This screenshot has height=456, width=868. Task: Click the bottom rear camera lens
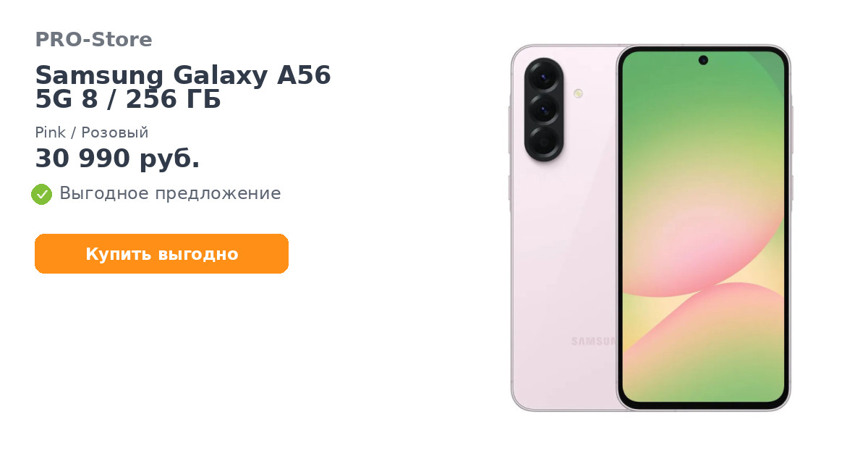pos(544,143)
